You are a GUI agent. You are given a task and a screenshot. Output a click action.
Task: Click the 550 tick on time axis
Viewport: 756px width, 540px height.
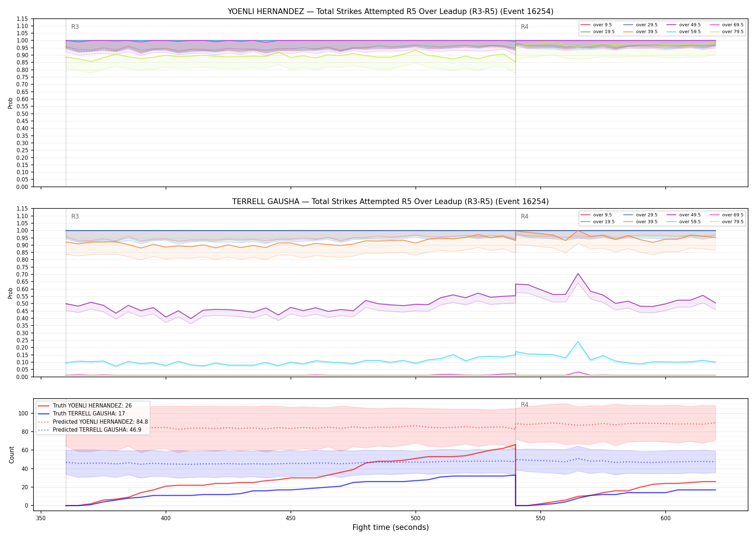pos(541,518)
